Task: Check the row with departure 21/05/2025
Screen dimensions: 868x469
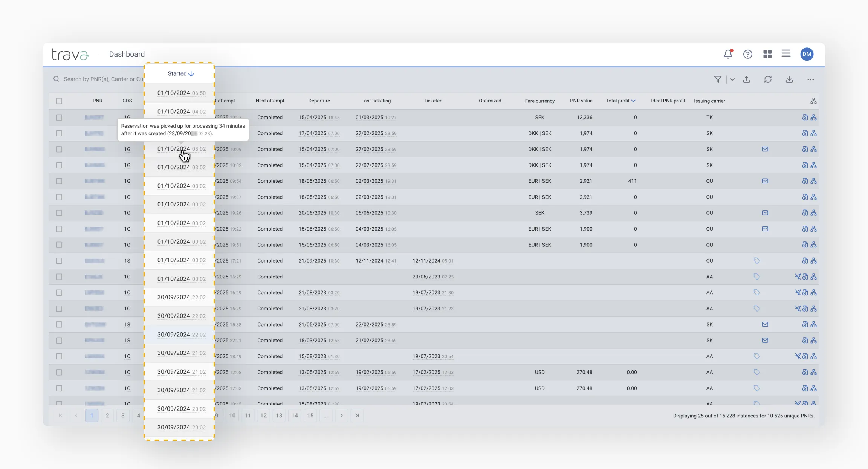Action: tap(59, 324)
